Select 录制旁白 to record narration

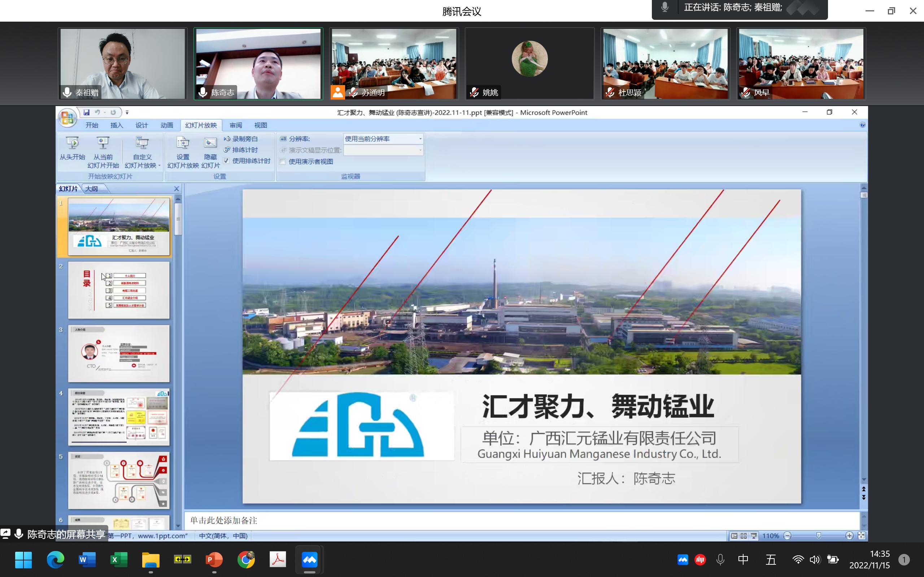243,138
